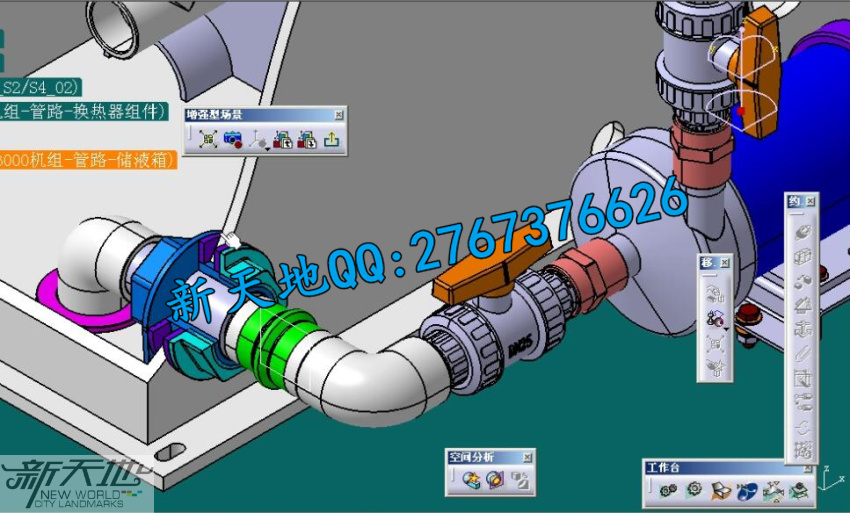This screenshot has height=513, width=850.
Task: Open the folded-sheet workbench icon in 工作台
Action: tap(720, 491)
